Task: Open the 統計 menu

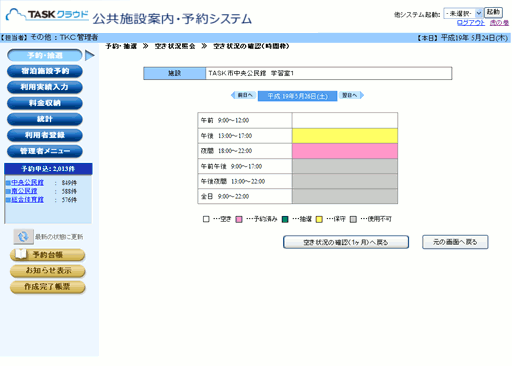Action: point(45,119)
